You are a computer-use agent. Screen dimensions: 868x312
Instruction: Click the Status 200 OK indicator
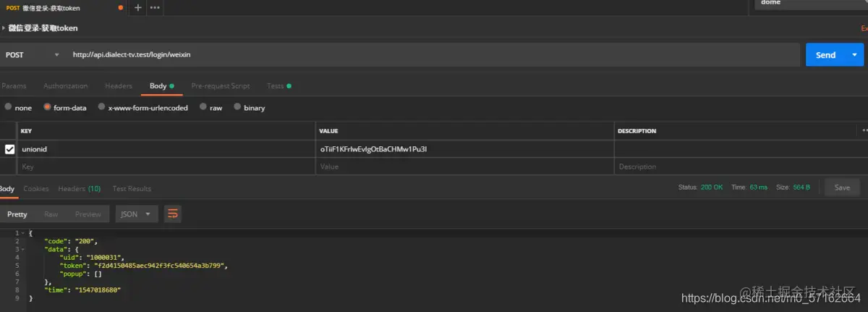click(700, 187)
